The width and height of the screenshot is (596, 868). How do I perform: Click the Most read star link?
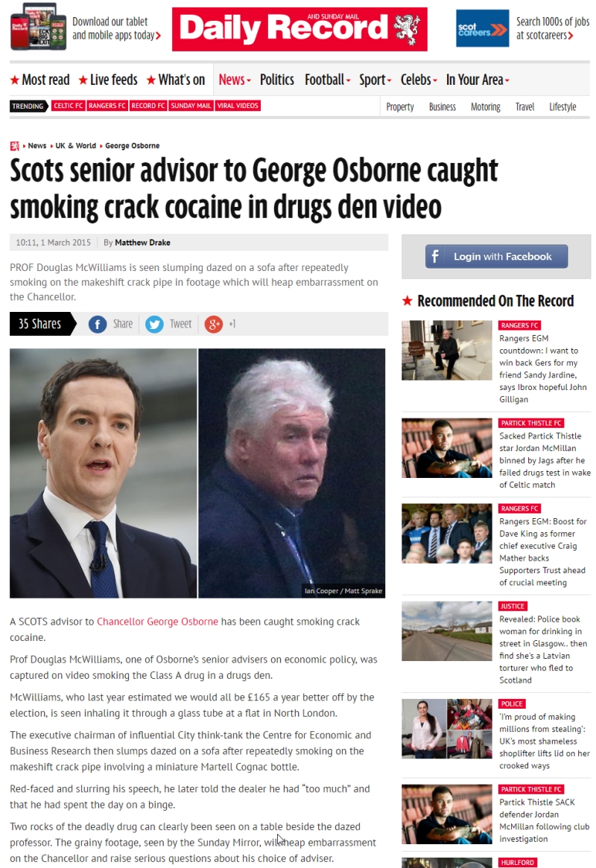click(x=40, y=80)
